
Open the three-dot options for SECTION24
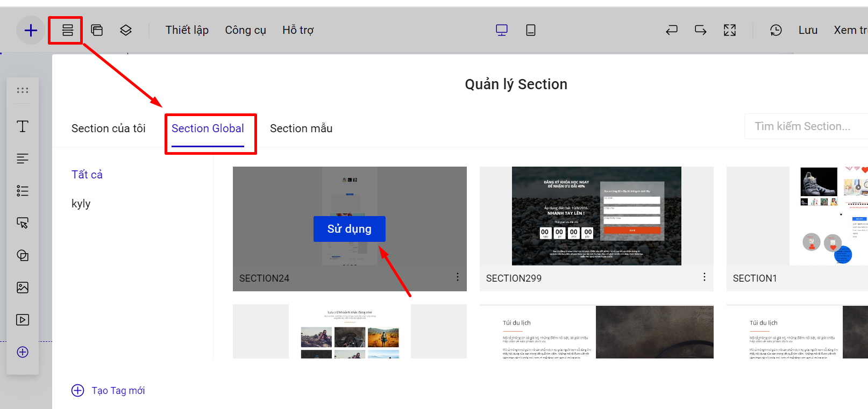(457, 277)
